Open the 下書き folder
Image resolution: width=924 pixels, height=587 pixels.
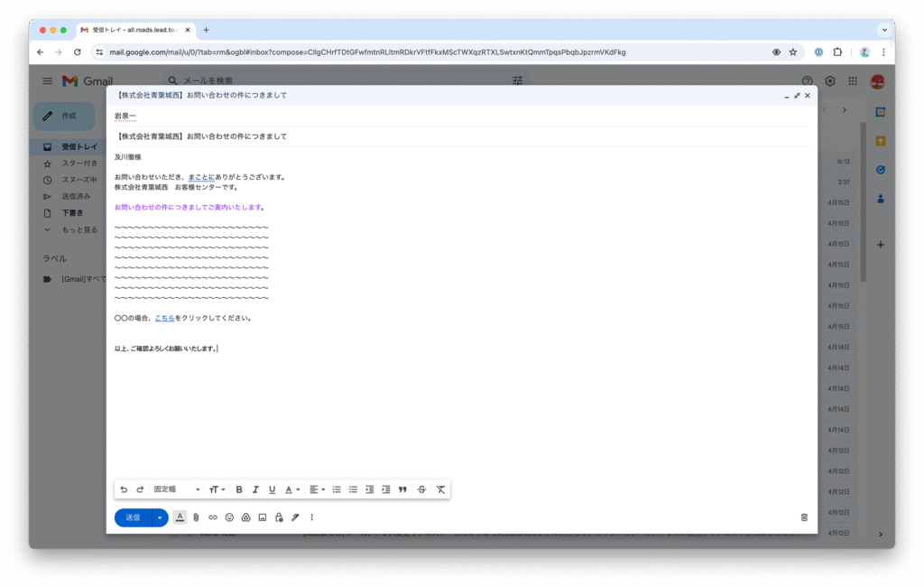pyautogui.click(x=72, y=213)
